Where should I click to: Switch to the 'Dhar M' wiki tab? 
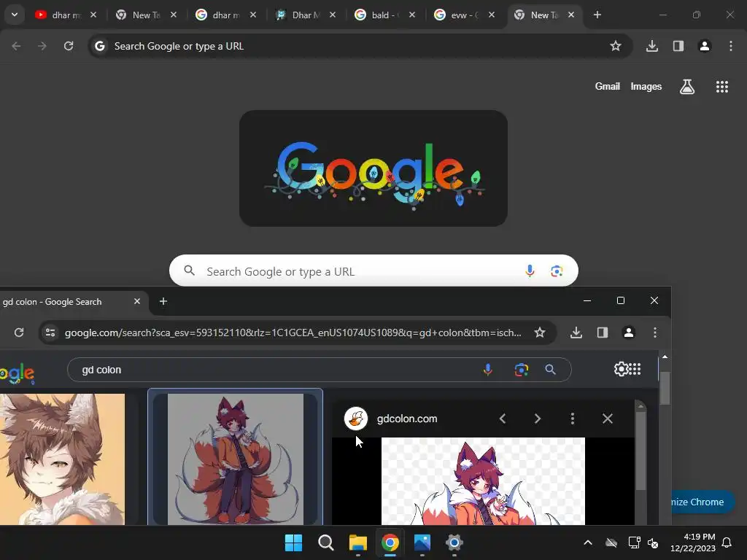click(x=306, y=15)
